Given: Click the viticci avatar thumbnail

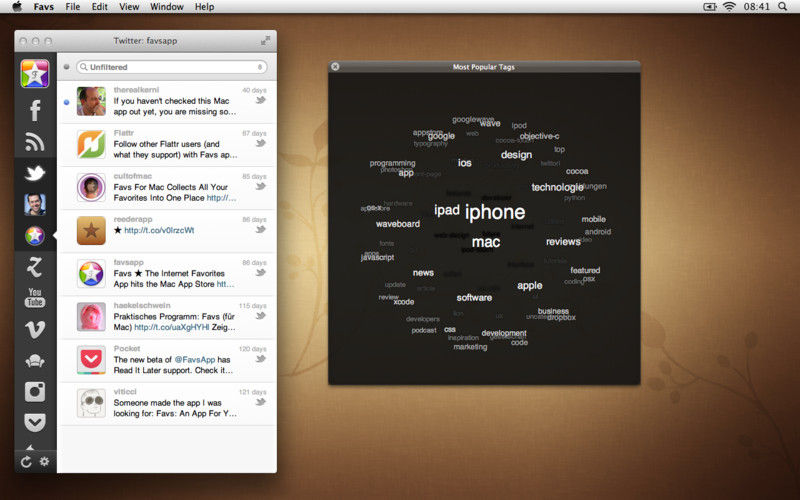Looking at the screenshot, I should (x=91, y=403).
